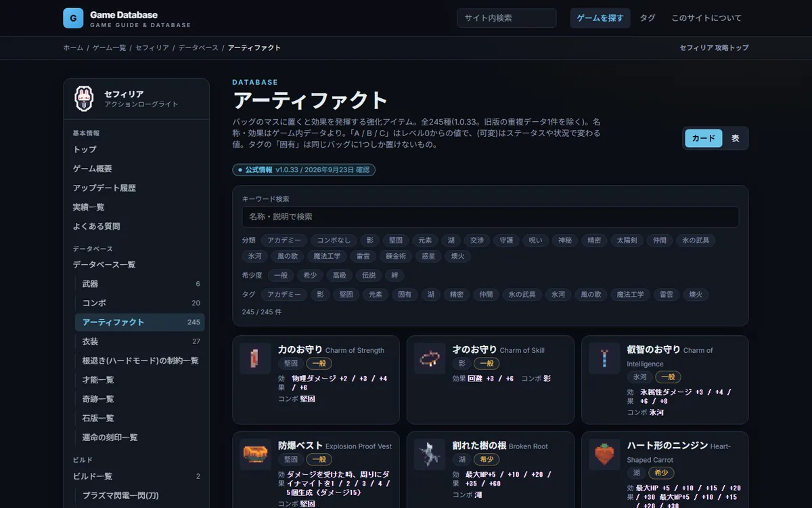The width and height of the screenshot is (812, 508).
Task: Toggle the 高級 rarity filter
Action: click(x=340, y=276)
